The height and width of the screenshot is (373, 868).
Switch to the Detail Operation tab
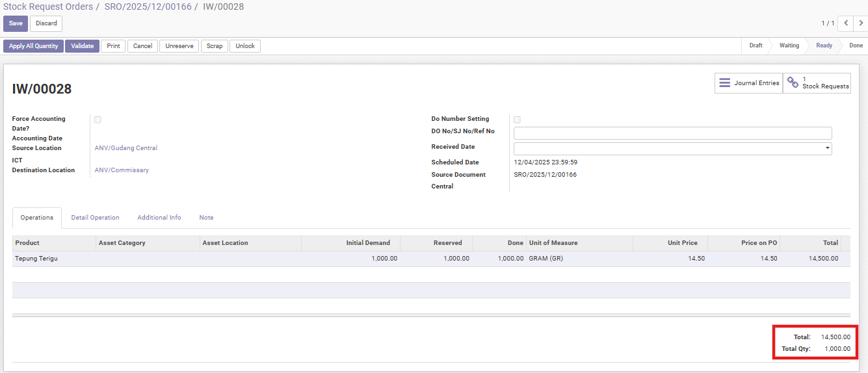coord(95,218)
